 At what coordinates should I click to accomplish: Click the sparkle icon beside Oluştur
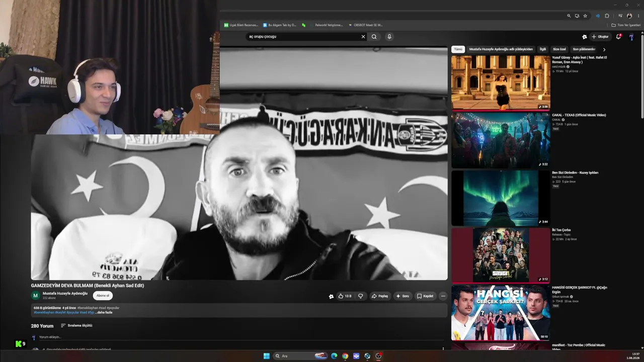(x=584, y=37)
